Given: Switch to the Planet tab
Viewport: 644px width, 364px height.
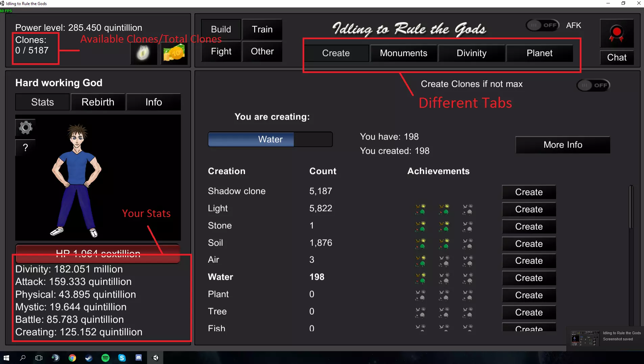Looking at the screenshot, I should point(540,53).
